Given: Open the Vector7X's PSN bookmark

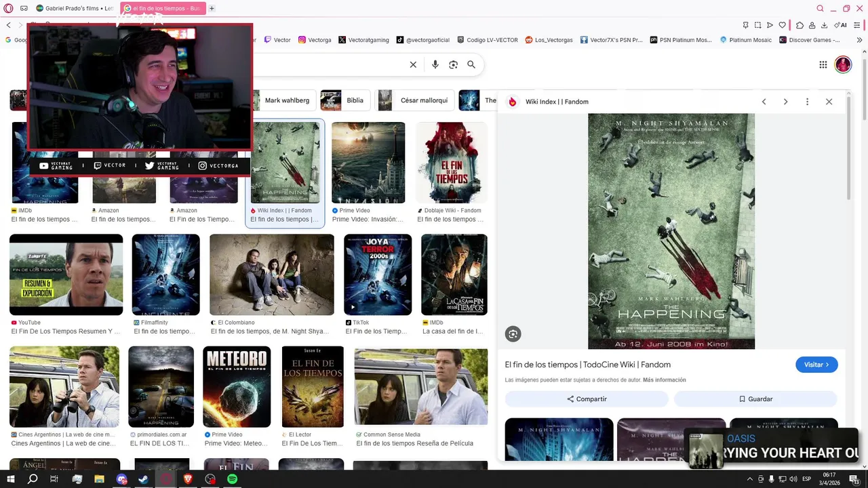Looking at the screenshot, I should [x=611, y=40].
